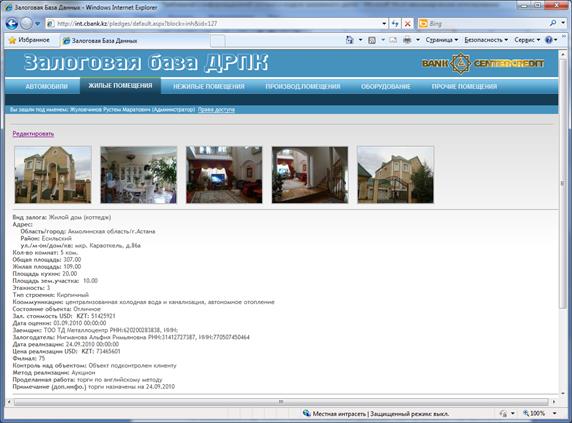
Task: Switch to the АВТОМОБИЛИ section tab
Action: (x=46, y=87)
